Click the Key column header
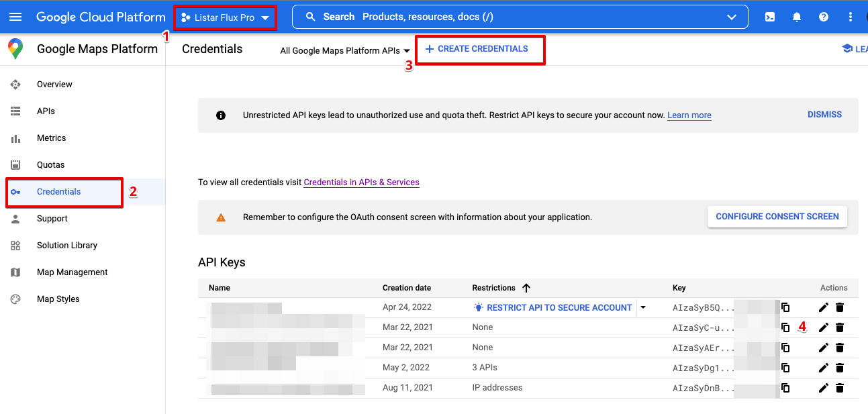 [x=679, y=288]
